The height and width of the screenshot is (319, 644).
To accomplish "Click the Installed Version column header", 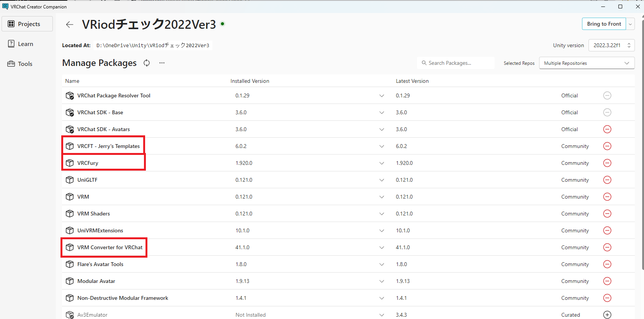I will point(250,81).
